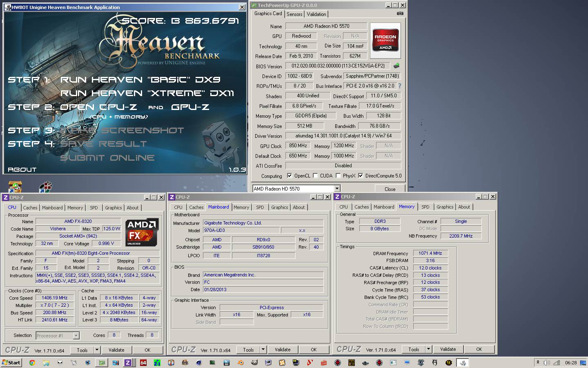588x368 pixels.
Task: Open Google Chrome from the taskbar
Action: (32, 362)
